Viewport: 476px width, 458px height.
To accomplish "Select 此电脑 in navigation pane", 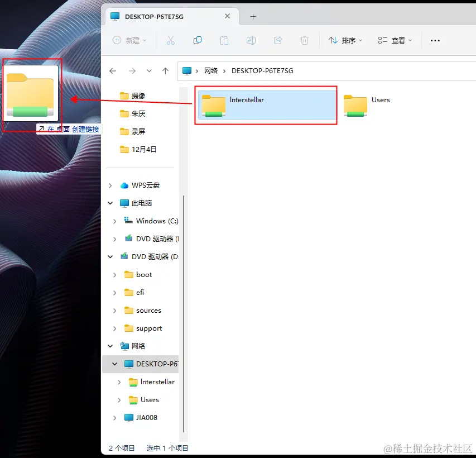I will pyautogui.click(x=136, y=203).
